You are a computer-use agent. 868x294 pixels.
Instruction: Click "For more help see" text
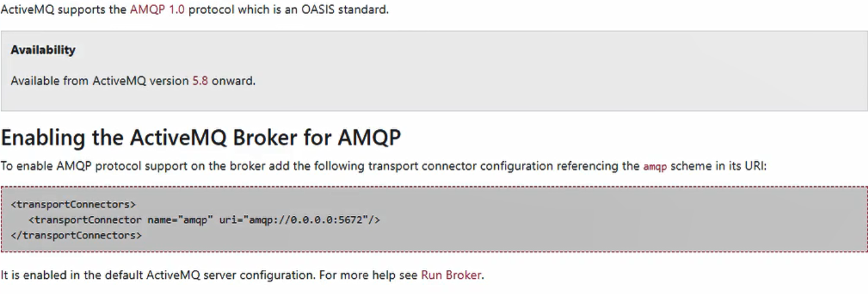pyautogui.click(x=369, y=275)
